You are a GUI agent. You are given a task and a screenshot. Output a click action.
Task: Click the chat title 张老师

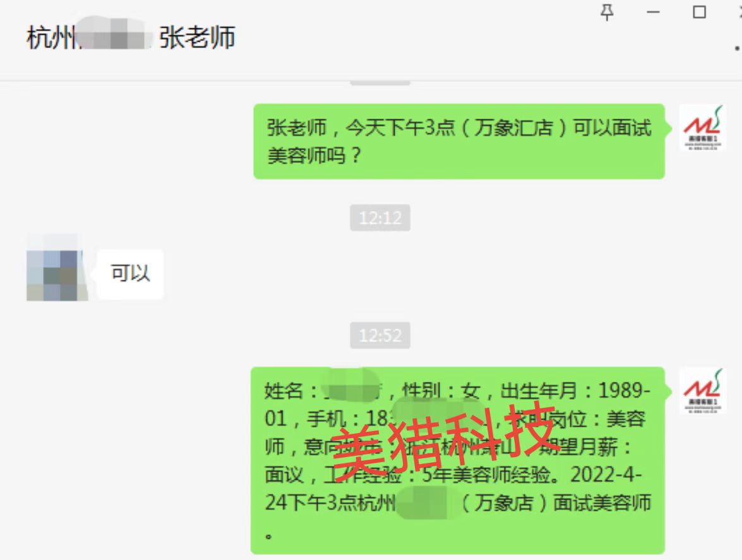click(x=197, y=37)
